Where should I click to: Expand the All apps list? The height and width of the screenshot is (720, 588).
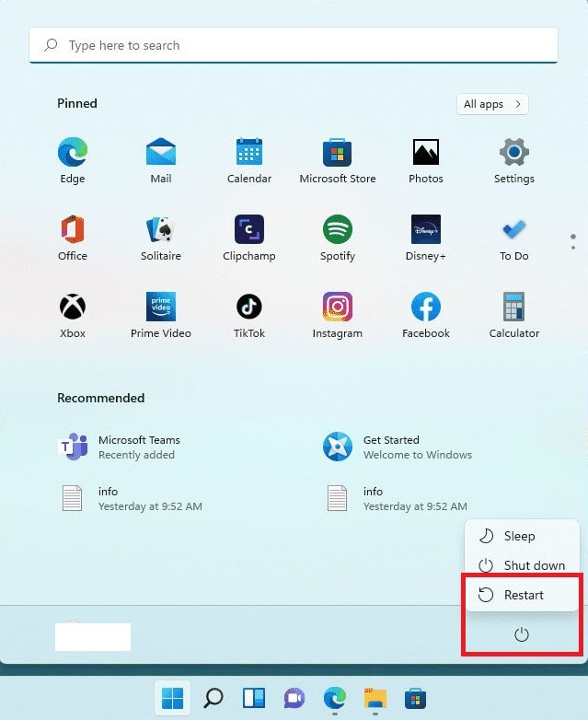(x=492, y=104)
